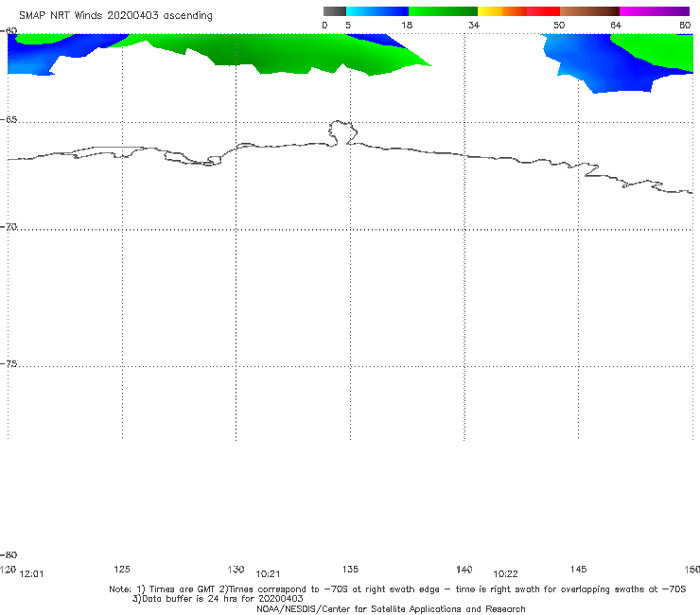Click the coastline peninsula outline near longitude 135

(342, 132)
